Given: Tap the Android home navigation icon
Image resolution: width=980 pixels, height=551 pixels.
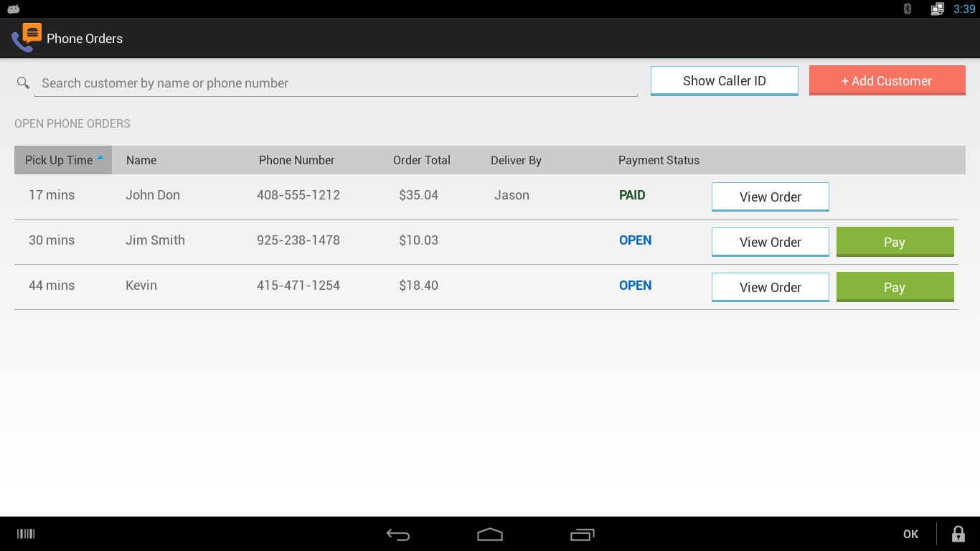Looking at the screenshot, I should (x=490, y=534).
